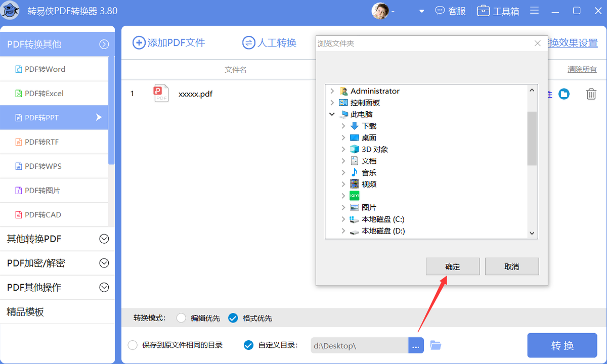Screen dimensions: 607x364
Task: Select the PDF转图片 icon
Action: tap(19, 191)
